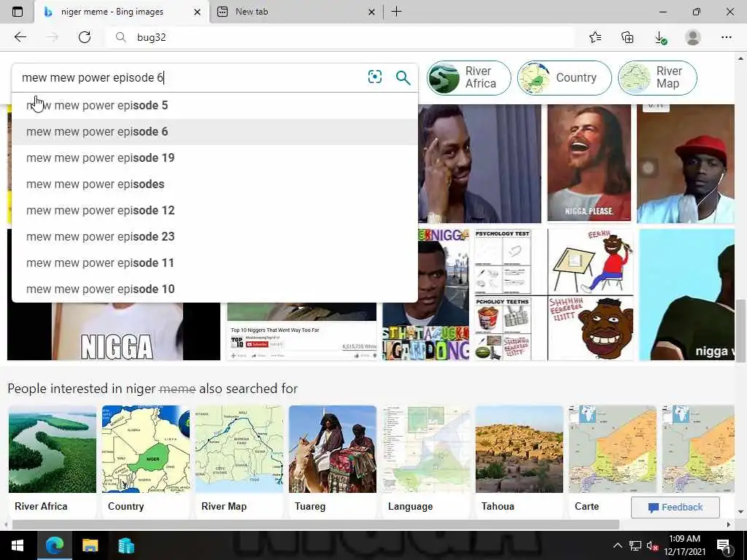Show hidden system tray icons chevron

(x=617, y=545)
